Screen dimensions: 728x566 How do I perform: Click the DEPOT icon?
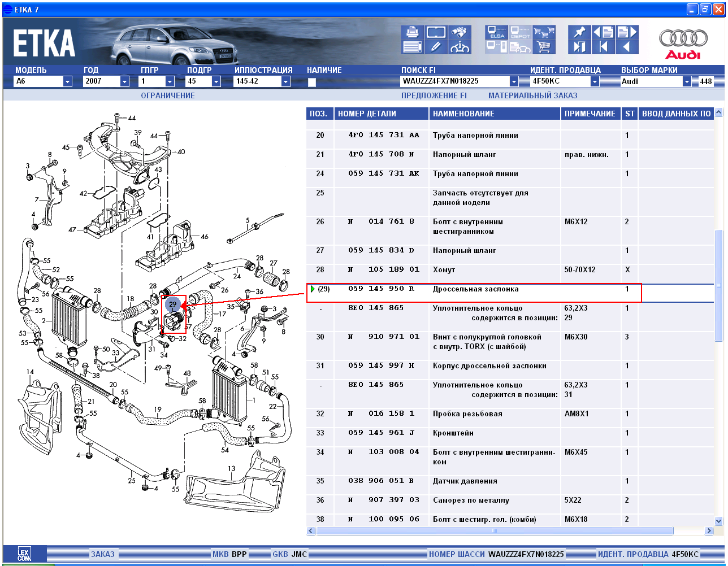pyautogui.click(x=520, y=32)
